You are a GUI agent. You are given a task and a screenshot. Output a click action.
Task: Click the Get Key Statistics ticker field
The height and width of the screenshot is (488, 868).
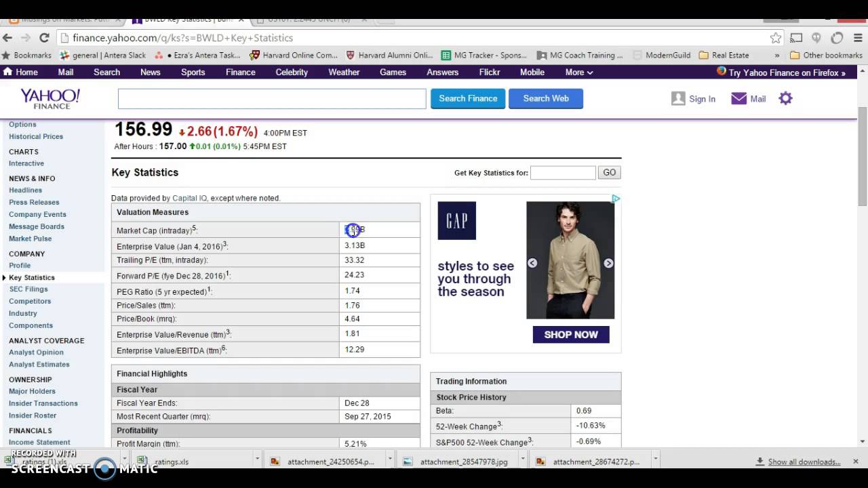point(563,173)
